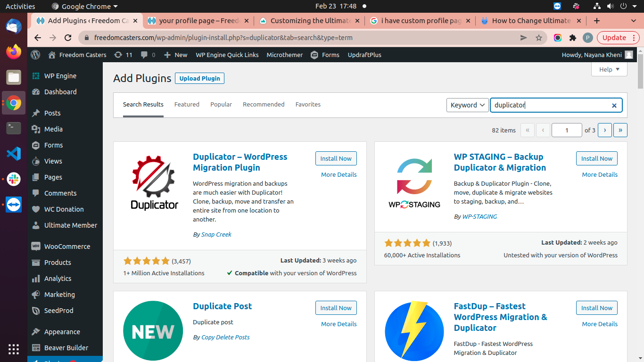The image size is (644, 362).
Task: Reload the current page
Action: (x=68, y=38)
